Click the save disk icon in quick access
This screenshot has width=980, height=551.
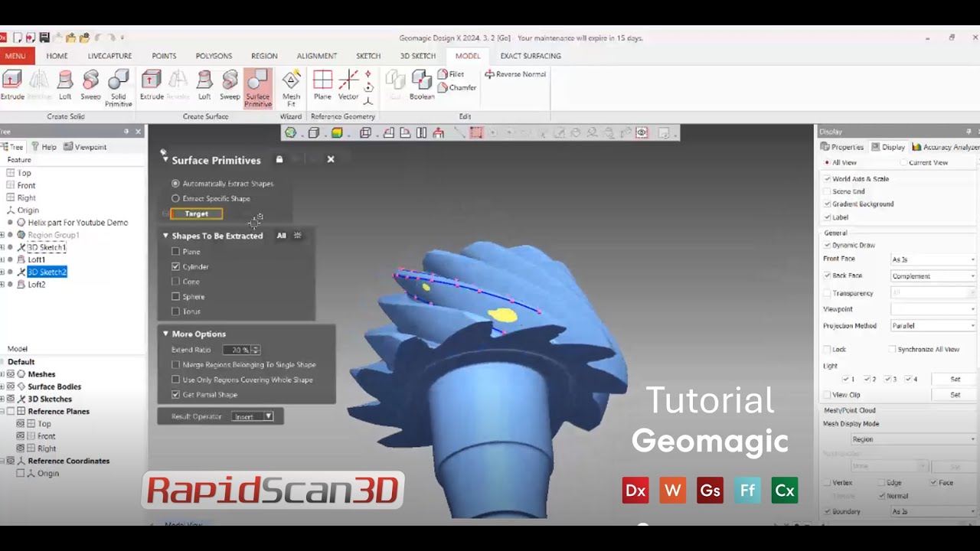click(x=44, y=37)
